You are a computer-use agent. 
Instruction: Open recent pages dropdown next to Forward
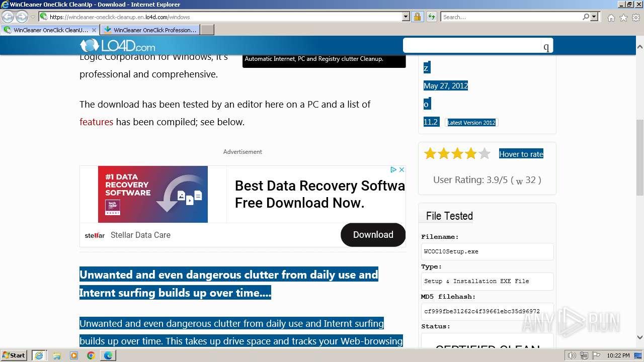[x=33, y=17]
